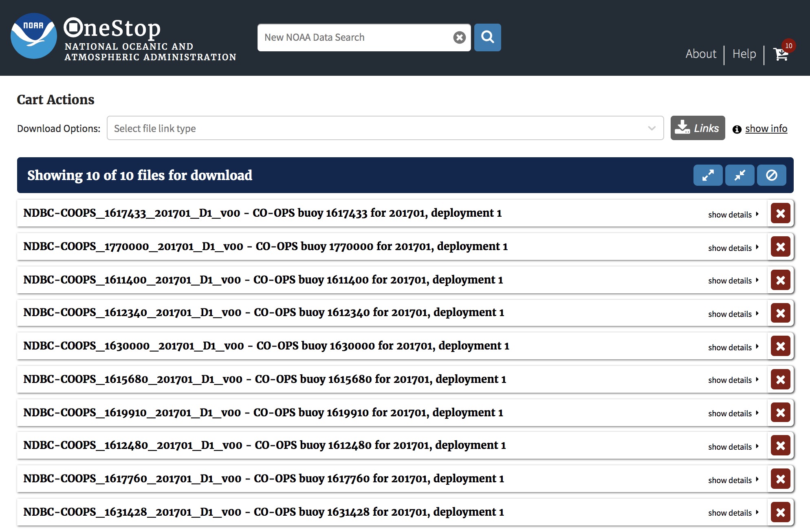Click Help in the top navigation
This screenshot has width=810, height=532.
tap(744, 53)
